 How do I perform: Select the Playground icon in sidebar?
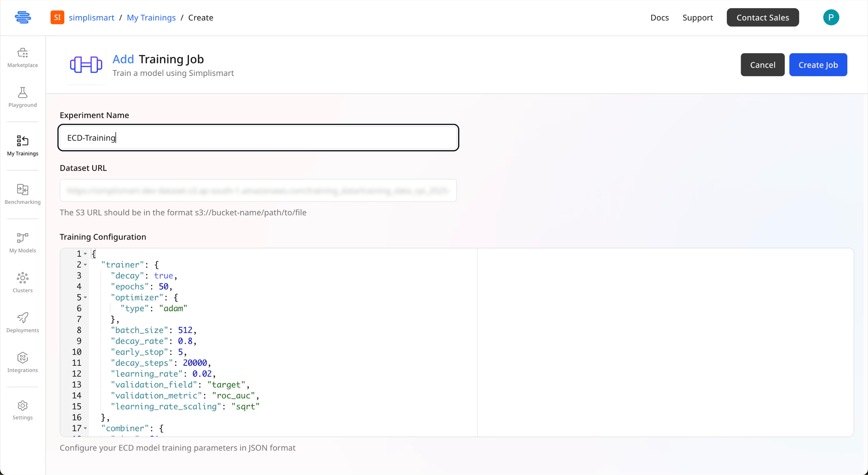click(22, 97)
